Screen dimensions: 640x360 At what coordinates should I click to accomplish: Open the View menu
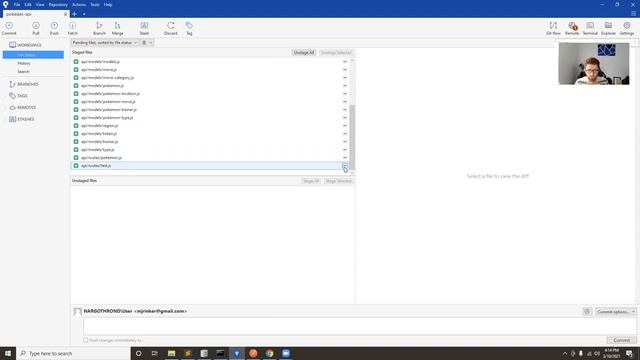pyautogui.click(x=40, y=4)
